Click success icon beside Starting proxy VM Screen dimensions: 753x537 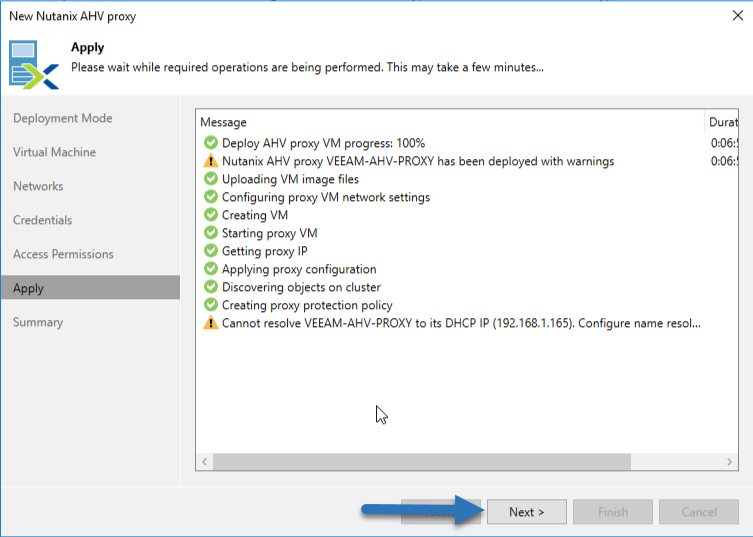[210, 233]
